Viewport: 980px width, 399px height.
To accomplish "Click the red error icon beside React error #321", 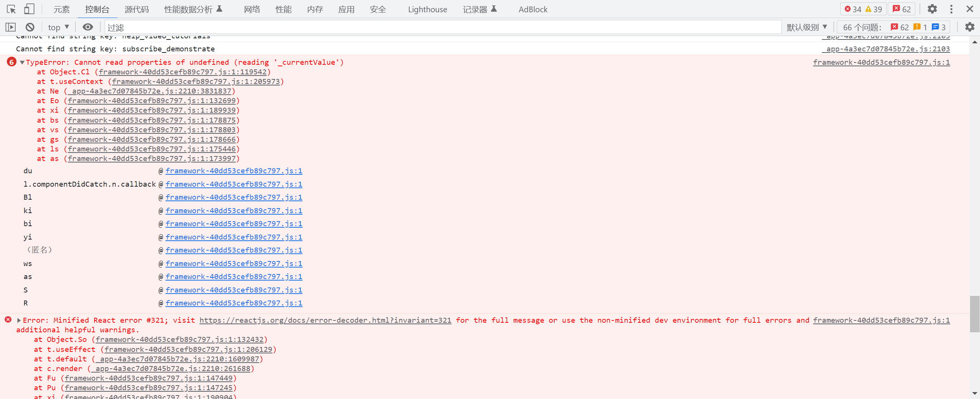I will (x=8, y=320).
